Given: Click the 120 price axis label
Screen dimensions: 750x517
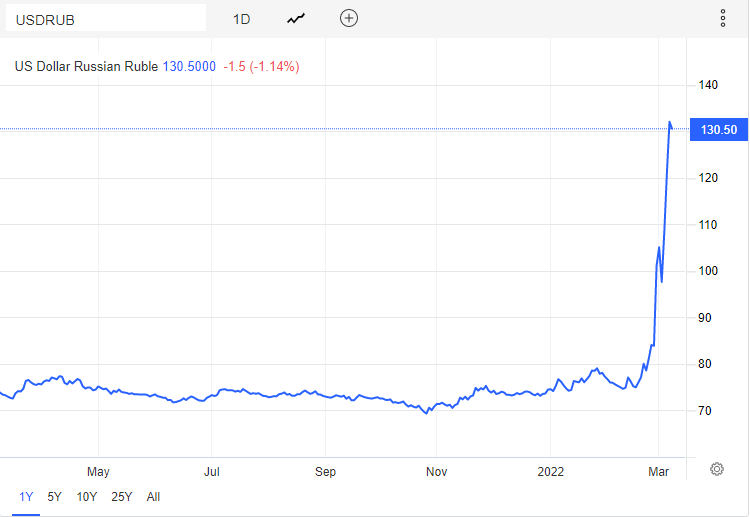Looking at the screenshot, I should point(708,178).
